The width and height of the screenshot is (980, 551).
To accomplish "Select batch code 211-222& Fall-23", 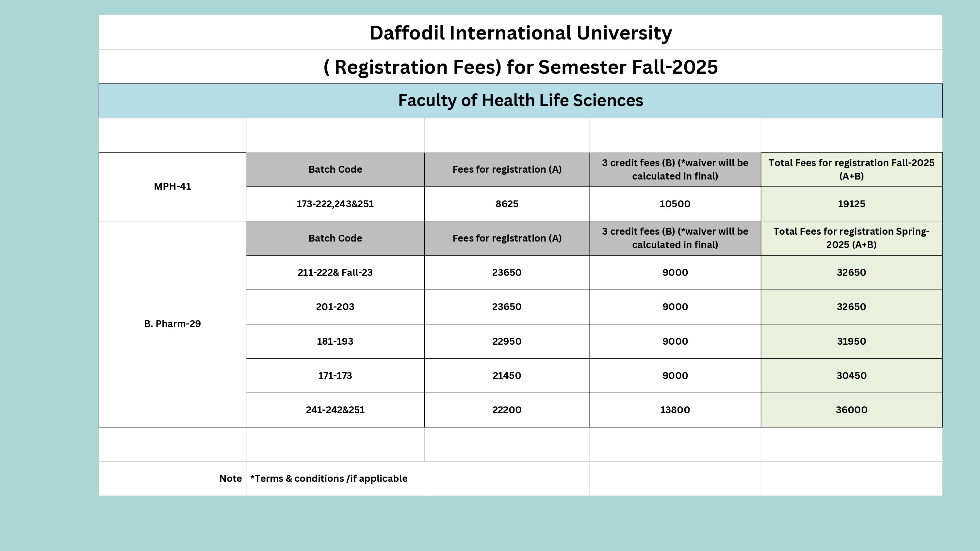I will click(x=335, y=273).
